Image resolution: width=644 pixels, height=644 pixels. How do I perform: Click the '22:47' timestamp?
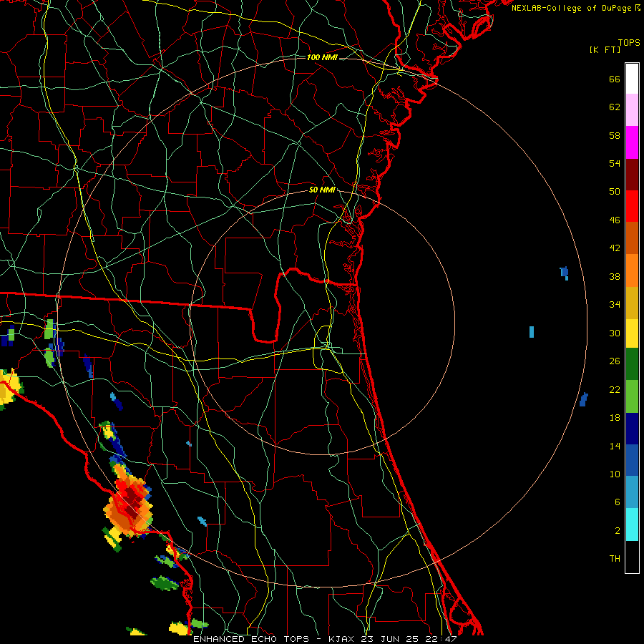click(441, 639)
